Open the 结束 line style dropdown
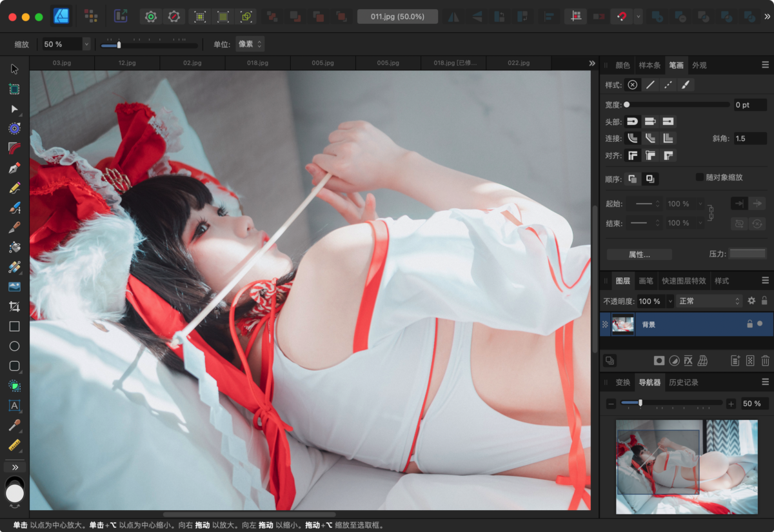The height and width of the screenshot is (532, 774). pyautogui.click(x=644, y=222)
